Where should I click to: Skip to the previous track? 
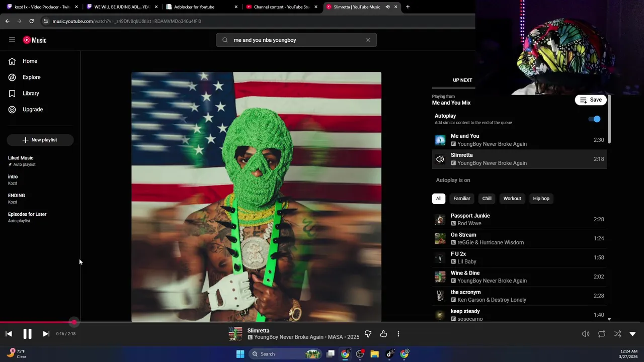pos(9,334)
